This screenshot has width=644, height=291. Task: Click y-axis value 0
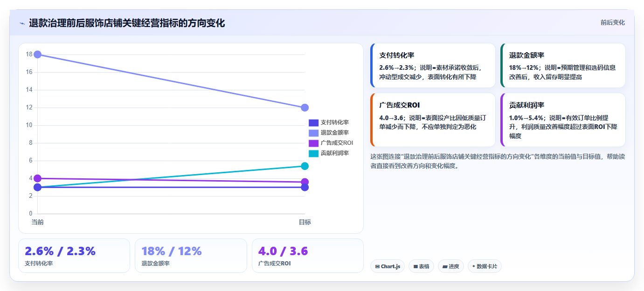(x=30, y=214)
